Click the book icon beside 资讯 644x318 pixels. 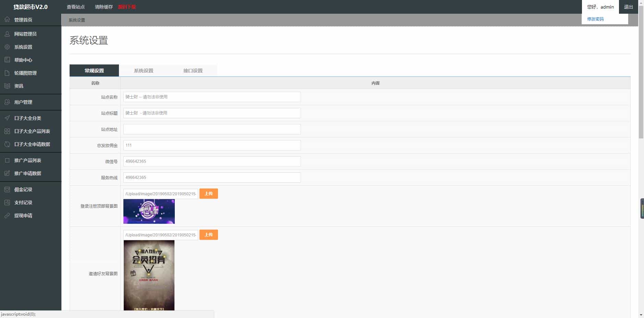pos(7,86)
